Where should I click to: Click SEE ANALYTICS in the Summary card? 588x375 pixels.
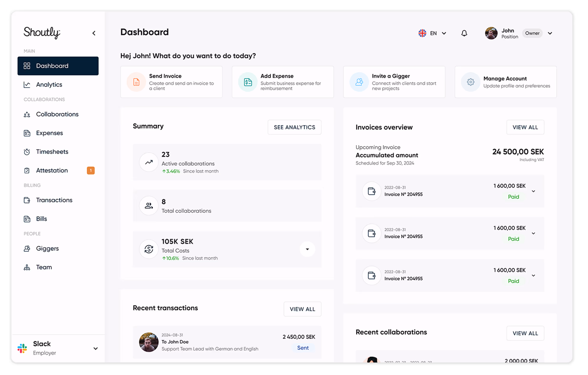click(x=294, y=127)
